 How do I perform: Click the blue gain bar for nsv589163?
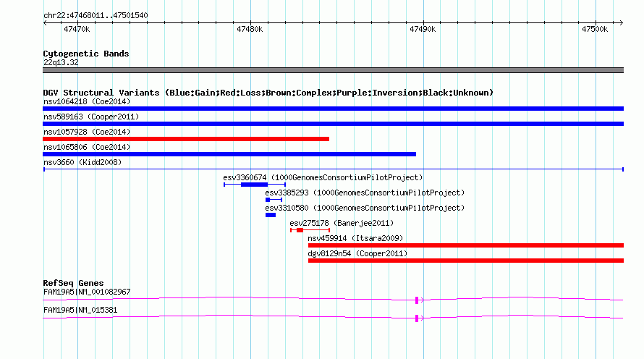click(333, 124)
